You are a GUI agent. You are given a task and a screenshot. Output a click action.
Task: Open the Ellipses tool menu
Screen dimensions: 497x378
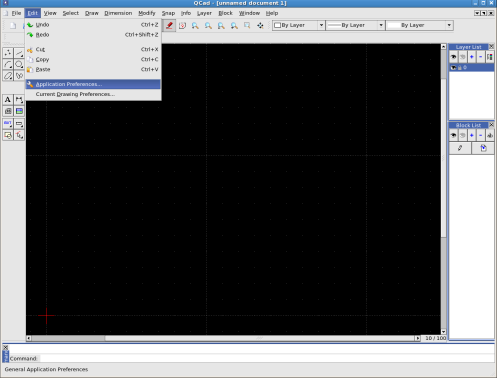pos(8,76)
